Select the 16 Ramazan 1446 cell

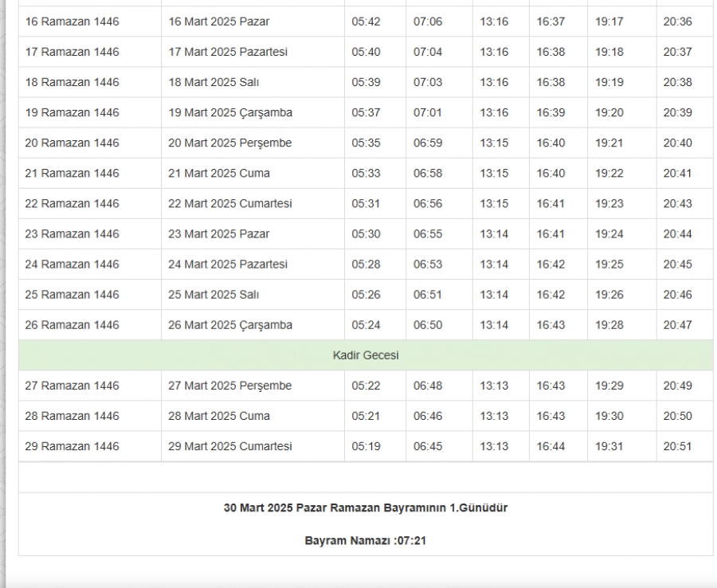click(x=72, y=22)
